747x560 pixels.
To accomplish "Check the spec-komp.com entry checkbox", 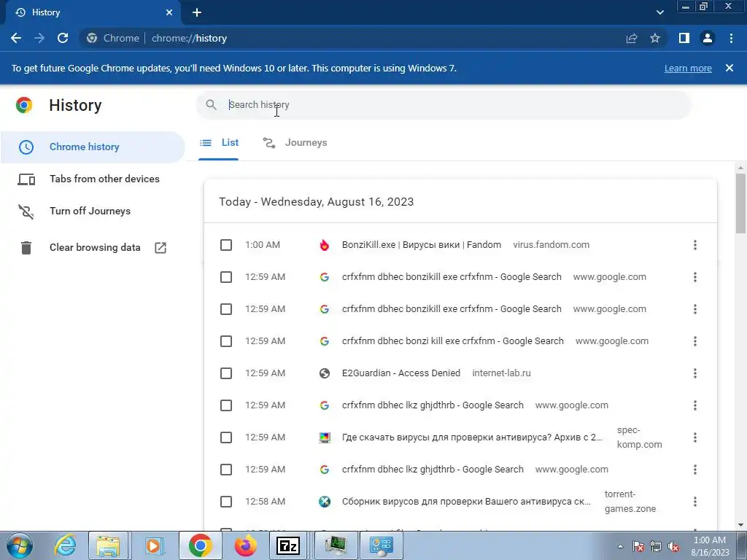I will click(226, 437).
